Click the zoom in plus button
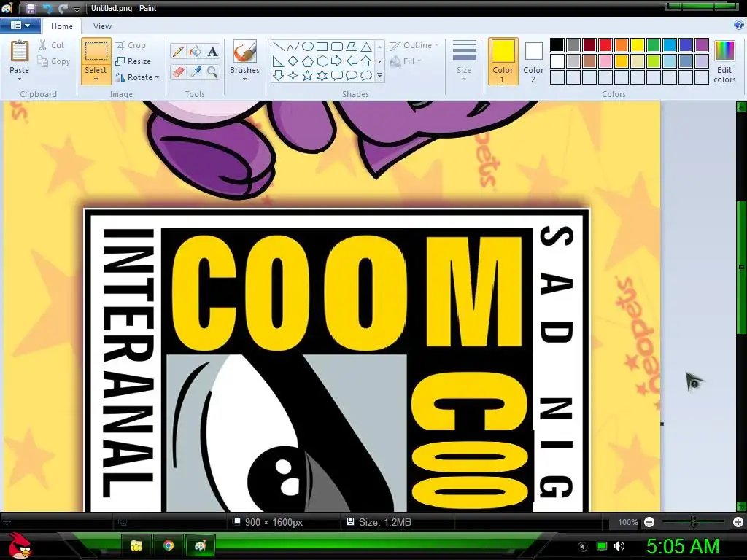Viewport: 747px width, 560px height. (x=738, y=522)
